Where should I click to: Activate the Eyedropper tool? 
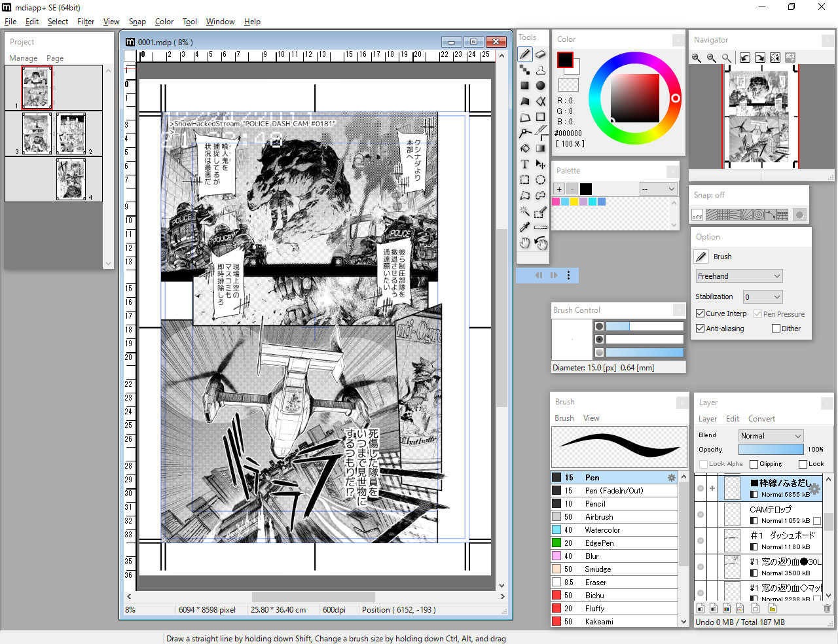pyautogui.click(x=524, y=227)
